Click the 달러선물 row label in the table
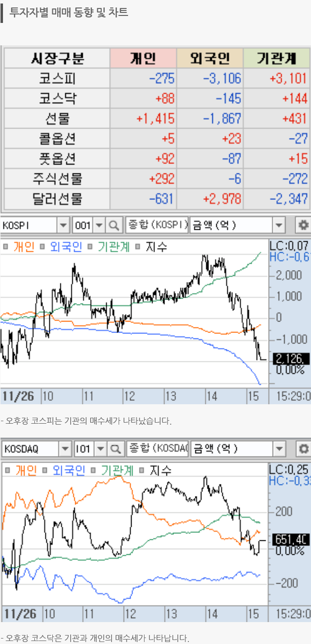 click(x=57, y=199)
